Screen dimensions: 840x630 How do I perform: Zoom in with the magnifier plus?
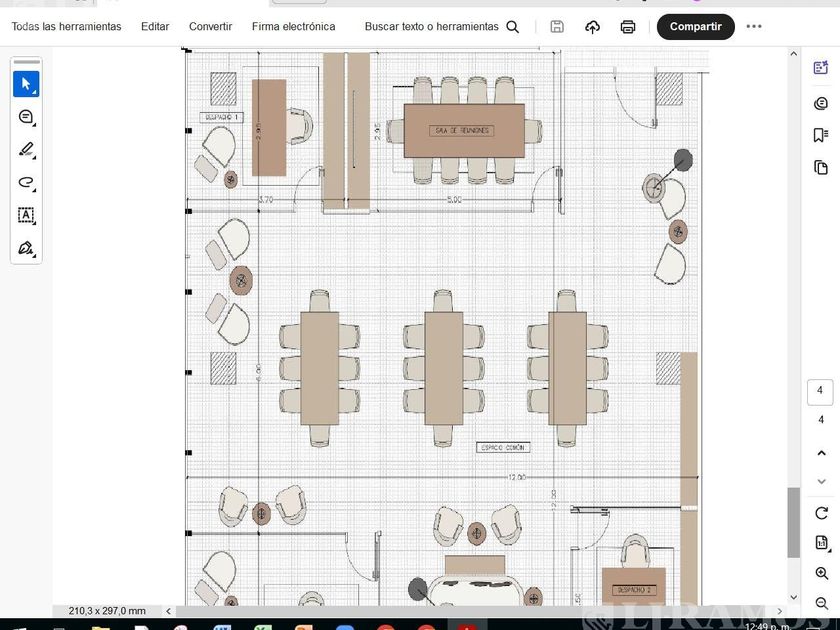click(821, 574)
